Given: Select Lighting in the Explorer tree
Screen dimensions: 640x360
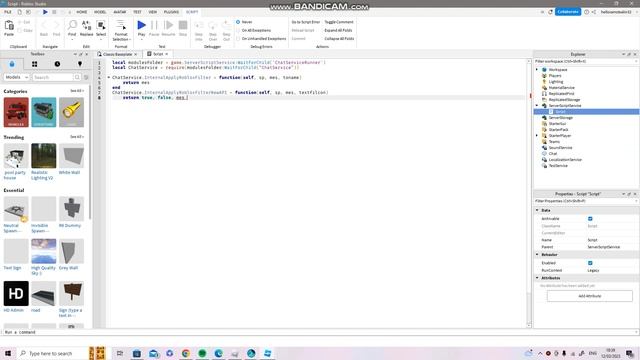Looking at the screenshot, I should [556, 82].
